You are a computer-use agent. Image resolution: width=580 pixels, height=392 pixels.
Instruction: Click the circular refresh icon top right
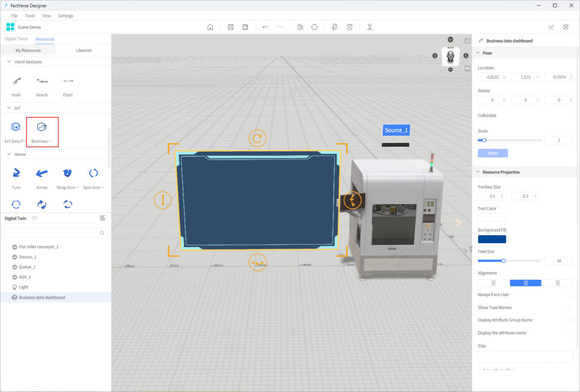tap(566, 27)
